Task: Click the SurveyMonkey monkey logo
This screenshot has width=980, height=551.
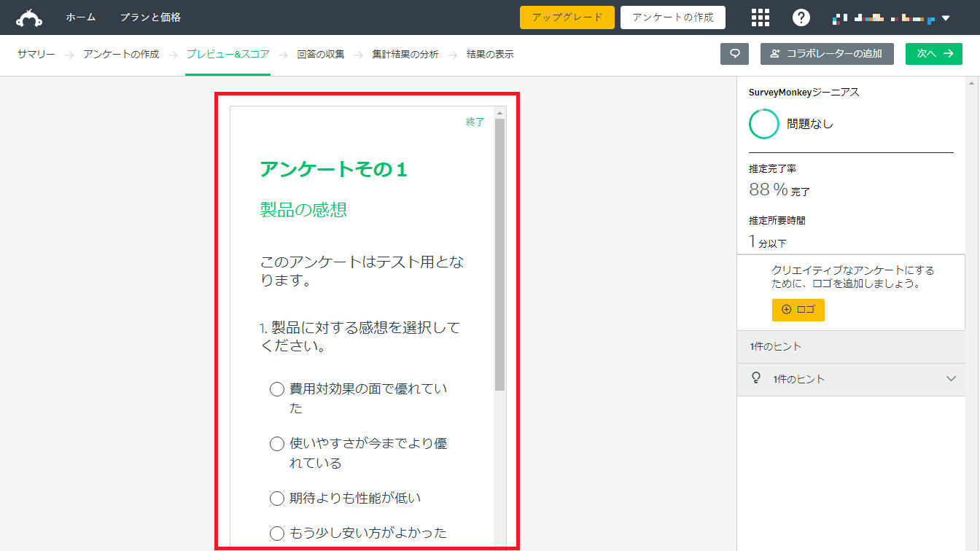Action: click(28, 17)
